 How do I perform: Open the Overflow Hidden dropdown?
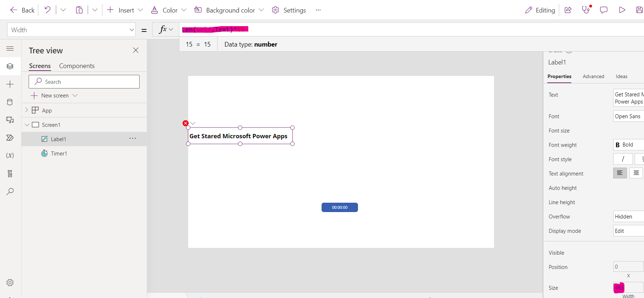pos(629,216)
